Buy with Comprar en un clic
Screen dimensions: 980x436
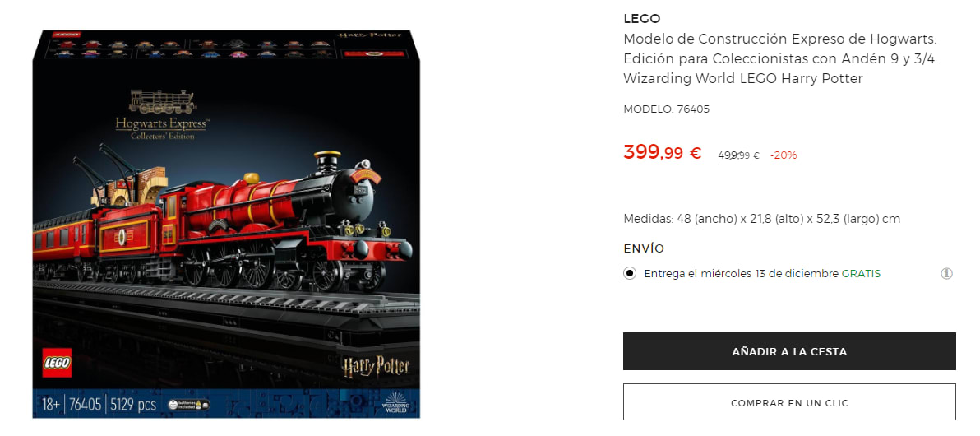[x=789, y=403]
